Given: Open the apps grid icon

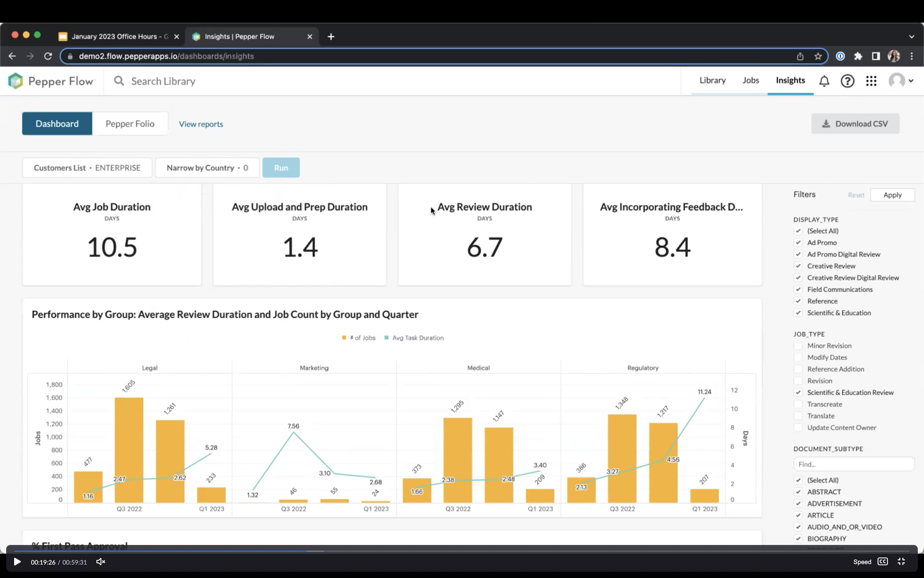Looking at the screenshot, I should pos(871,81).
